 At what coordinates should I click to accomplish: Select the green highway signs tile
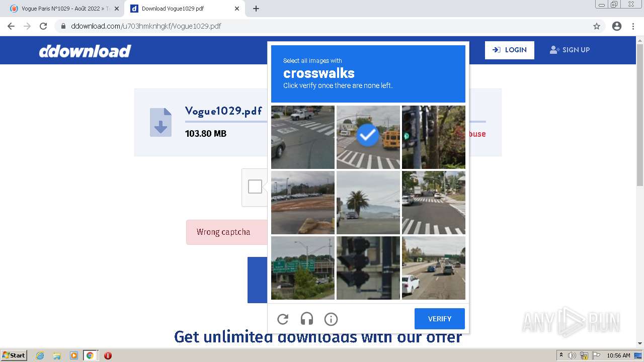303,268
